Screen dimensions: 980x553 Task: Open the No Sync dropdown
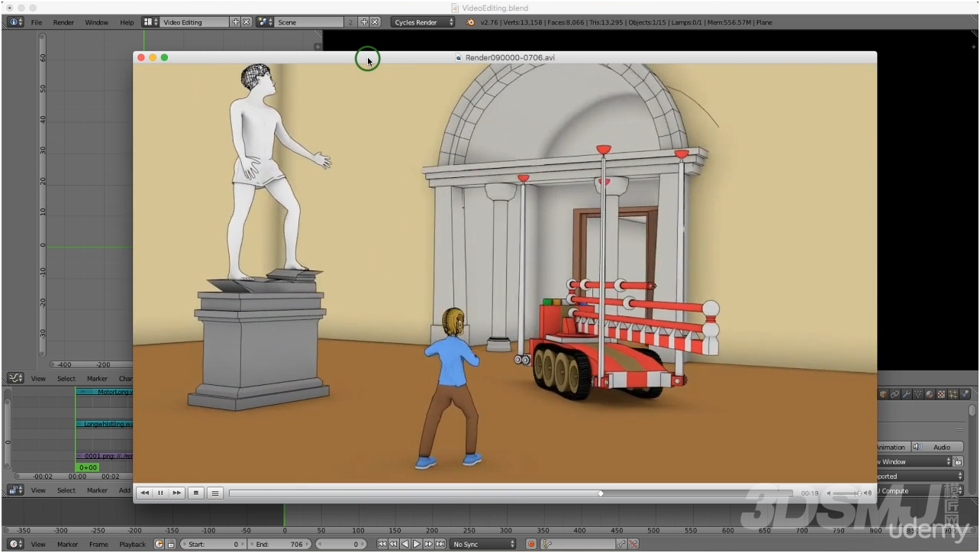pos(483,544)
